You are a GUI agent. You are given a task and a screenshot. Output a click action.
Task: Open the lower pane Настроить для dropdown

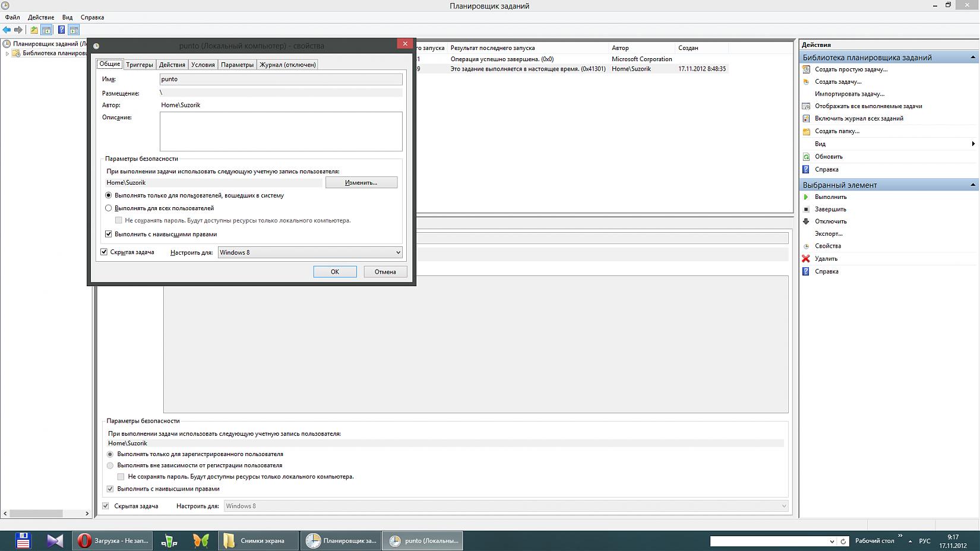click(506, 506)
